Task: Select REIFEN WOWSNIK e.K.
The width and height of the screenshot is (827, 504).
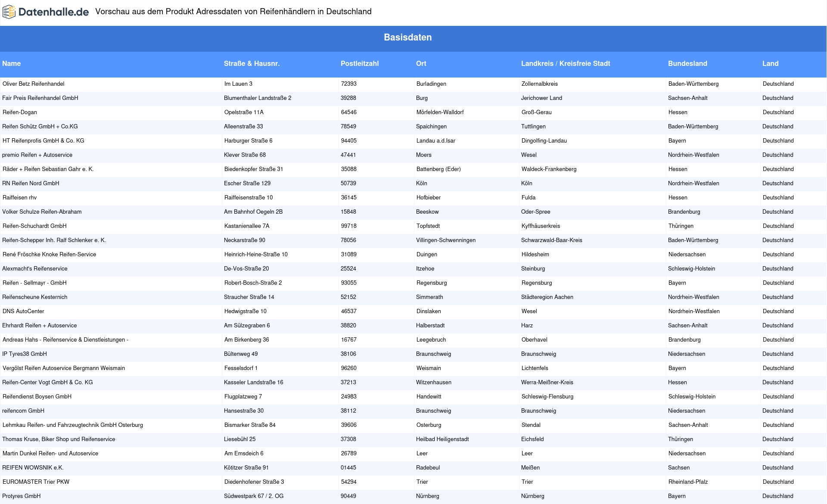Action: [33, 467]
